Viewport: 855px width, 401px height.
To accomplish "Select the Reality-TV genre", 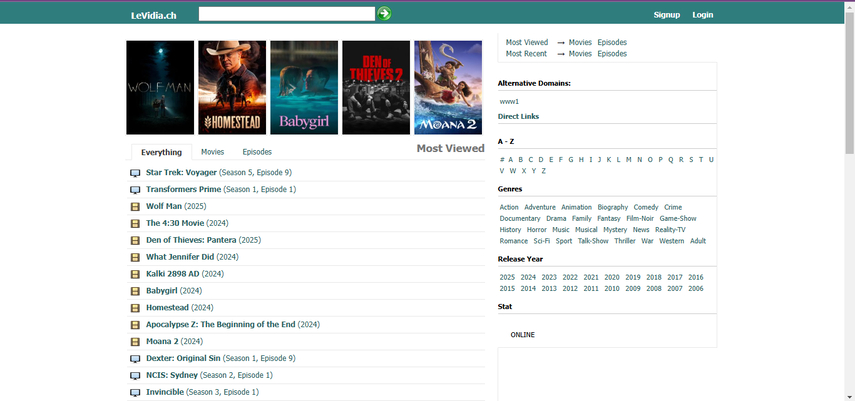I will 670,230.
